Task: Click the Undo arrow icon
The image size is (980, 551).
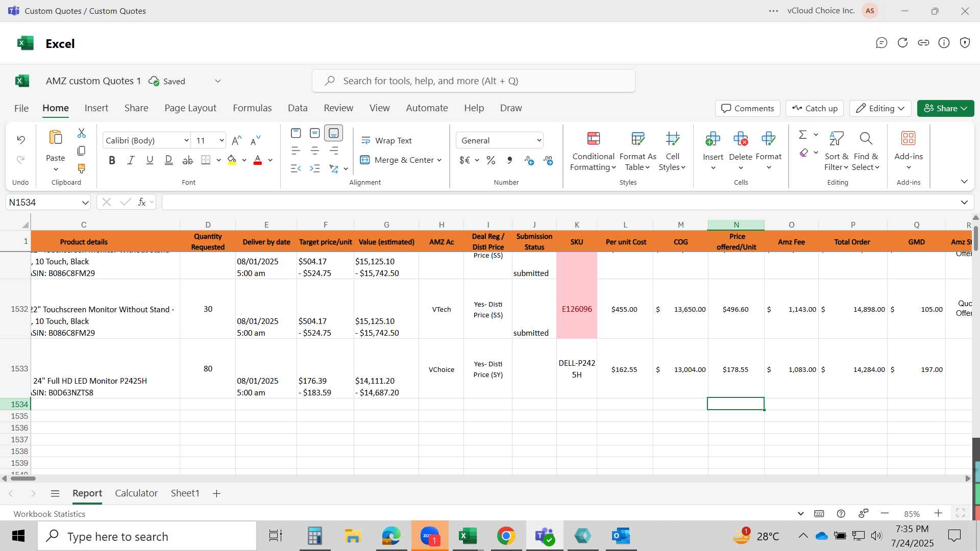Action: (21, 139)
